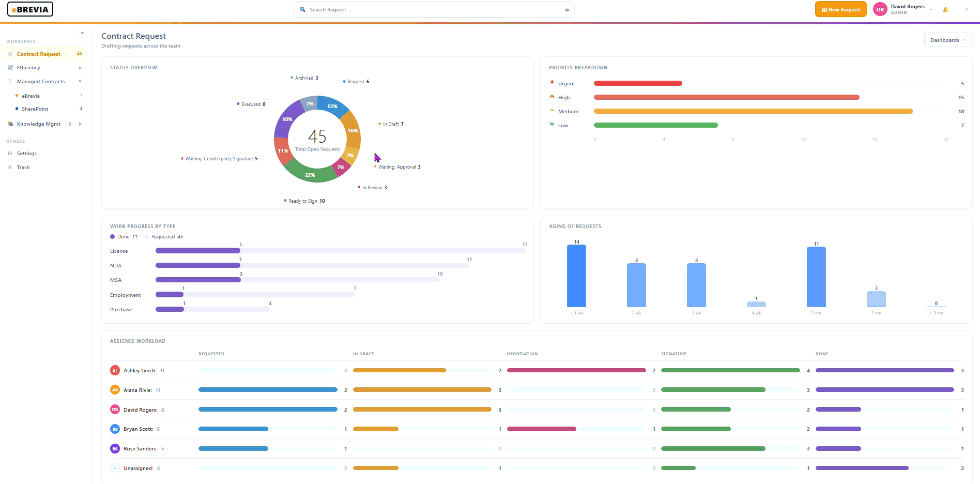Click the Medium priority icon
Image resolution: width=980 pixels, height=484 pixels.
[552, 111]
